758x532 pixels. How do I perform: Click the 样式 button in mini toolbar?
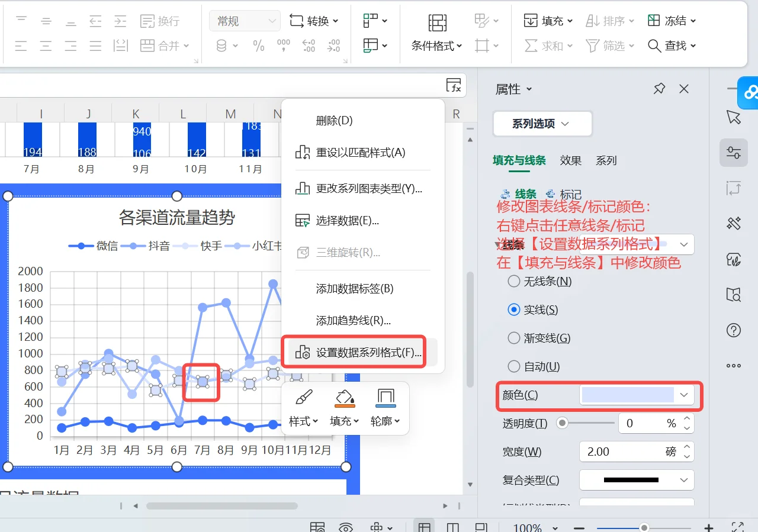pos(304,408)
